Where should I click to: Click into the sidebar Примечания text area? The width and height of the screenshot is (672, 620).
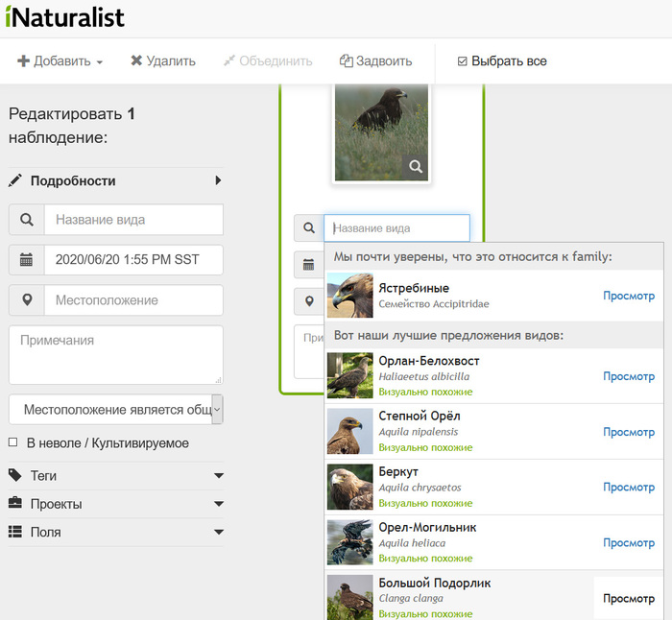[x=116, y=355]
